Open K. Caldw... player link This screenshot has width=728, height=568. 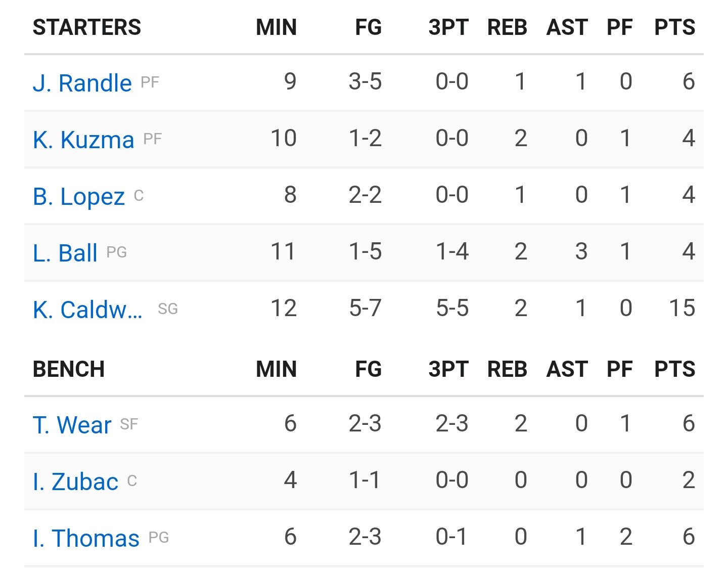click(x=87, y=310)
